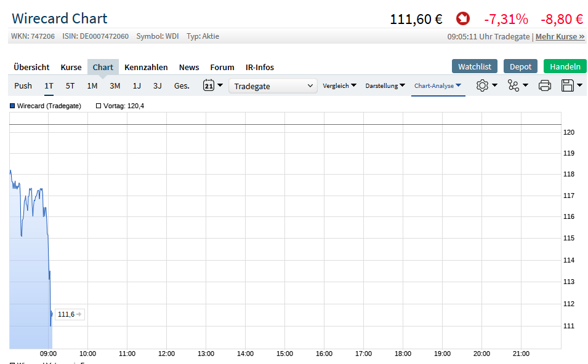The image size is (588, 364).
Task: Click the Wirecard Chart heading
Action: [x=60, y=18]
